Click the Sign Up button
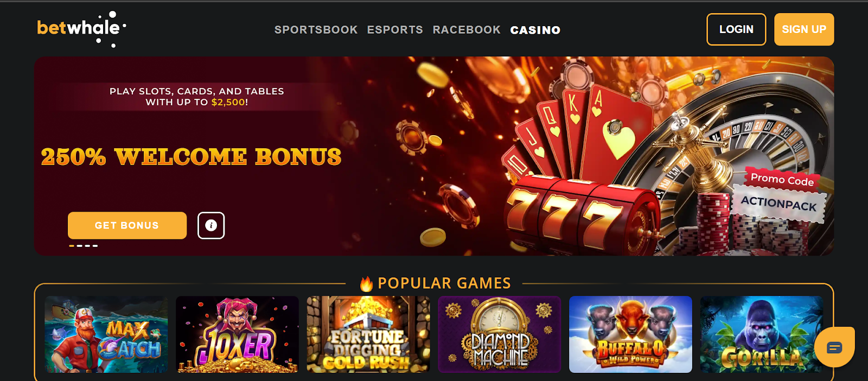 [x=804, y=29]
